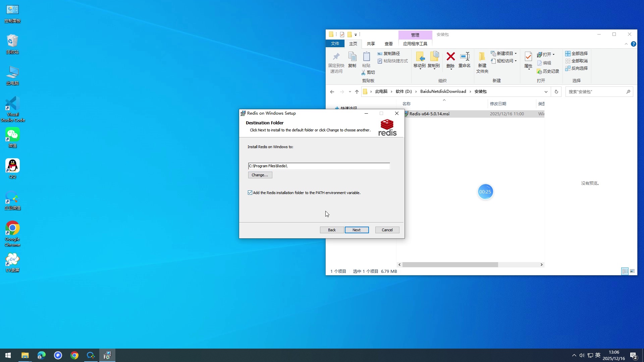Click the Copy (复制) ribbon icon
The width and height of the screenshot is (644, 362).
point(352,57)
